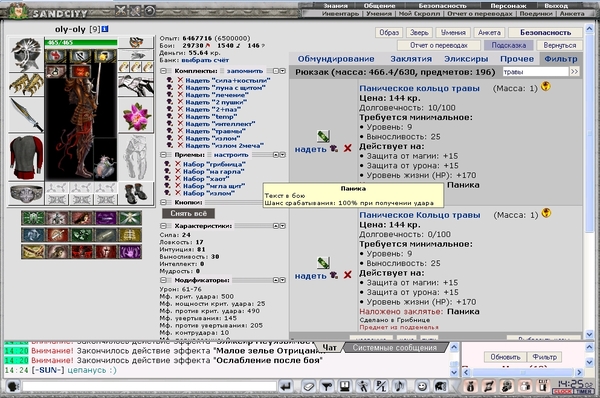Toggle the CLOCK mode under the time
Screen dimensions: 600x398
coord(562,392)
